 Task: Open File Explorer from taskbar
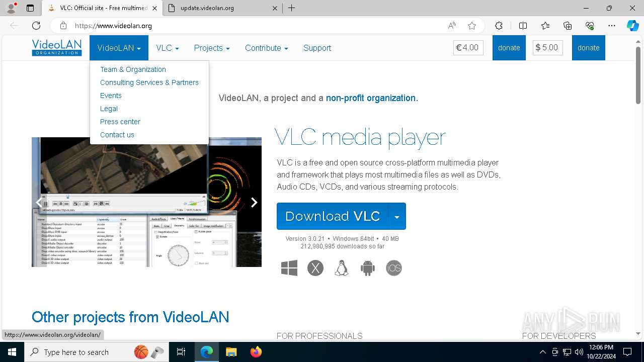pos(231,352)
